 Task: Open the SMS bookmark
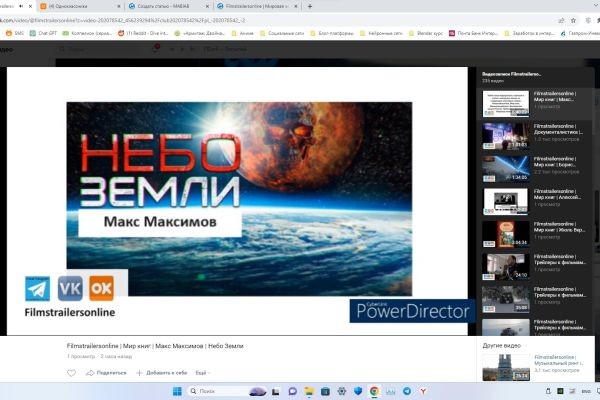coord(15,33)
